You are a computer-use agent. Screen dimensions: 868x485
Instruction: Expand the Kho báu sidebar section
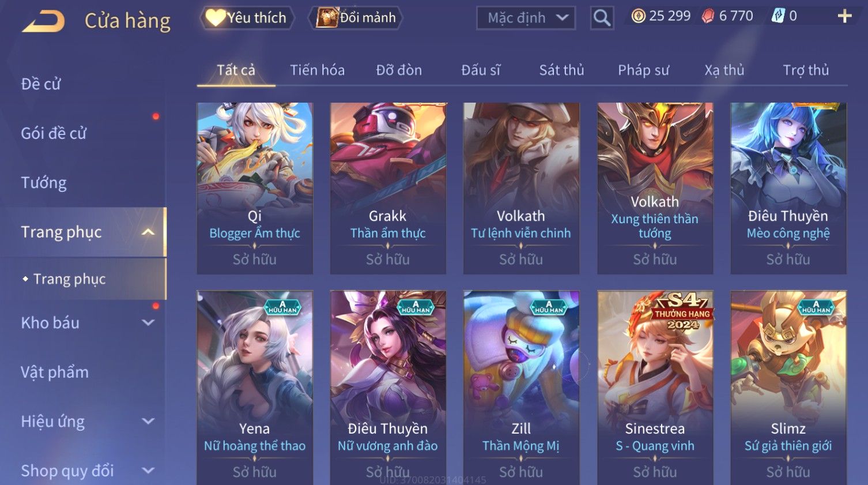point(148,323)
